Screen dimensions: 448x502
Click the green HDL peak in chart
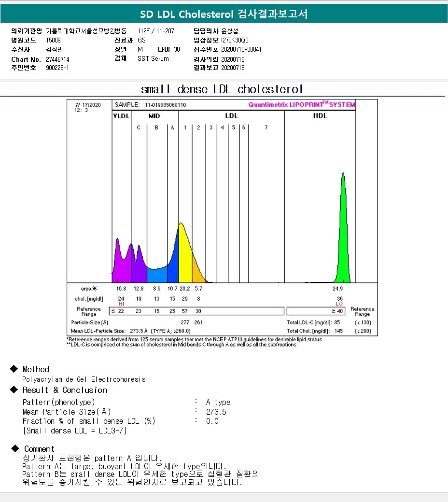click(343, 237)
